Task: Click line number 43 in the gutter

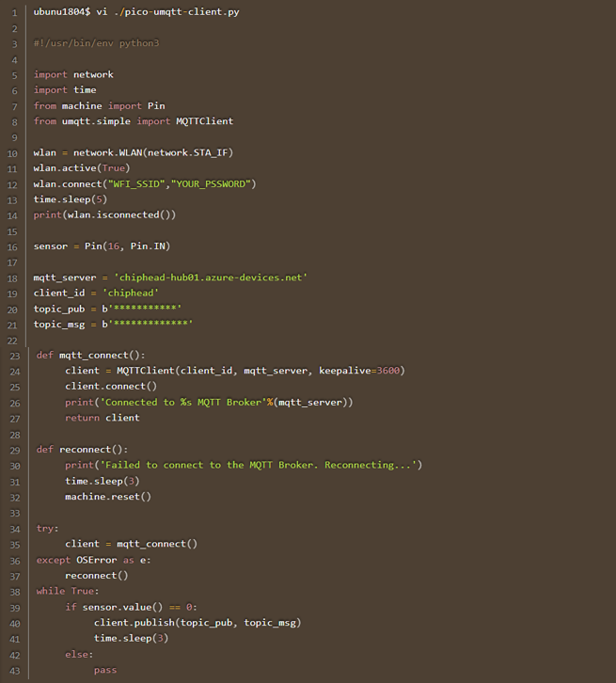Action: click(15, 671)
